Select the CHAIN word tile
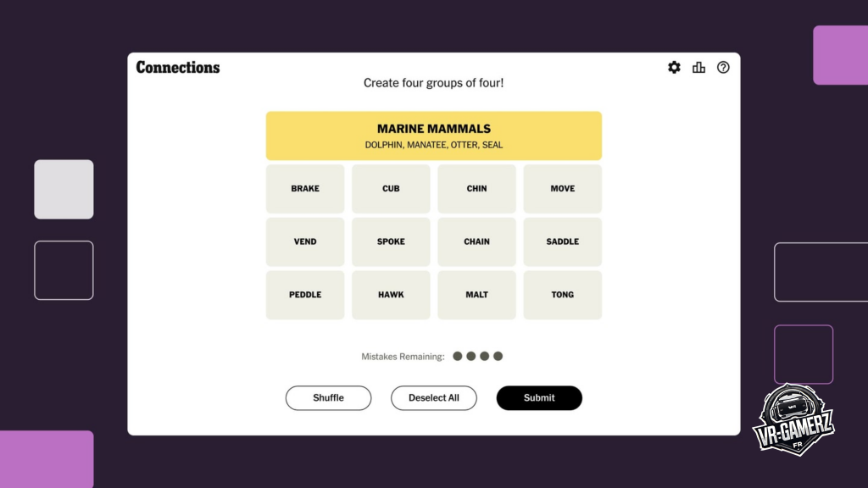The image size is (868, 488). pyautogui.click(x=476, y=242)
